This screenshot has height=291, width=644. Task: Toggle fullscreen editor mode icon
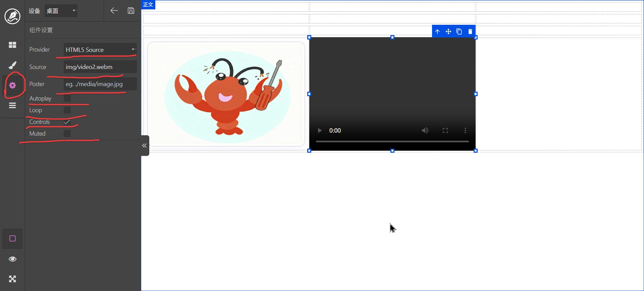click(x=12, y=279)
